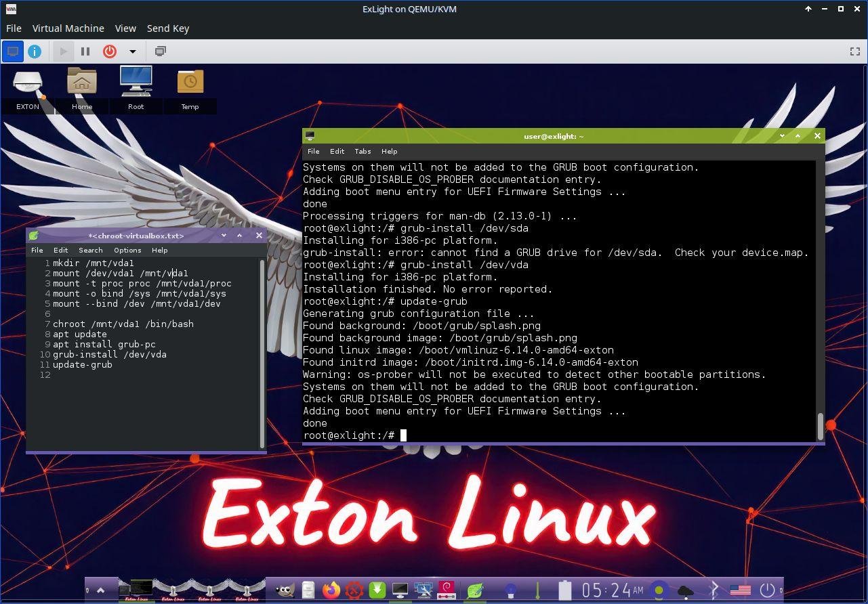The height and width of the screenshot is (604, 868).
Task: Click empty line 12 in the editor
Action: (x=156, y=375)
